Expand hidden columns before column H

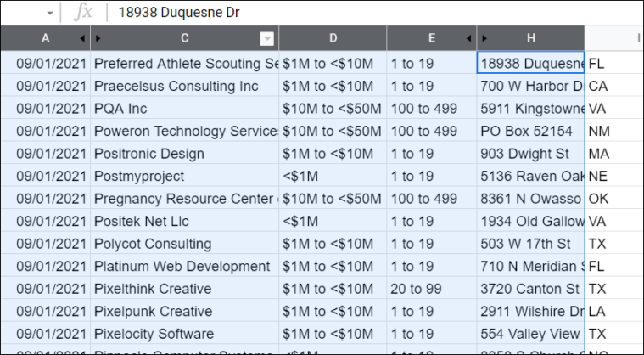(x=484, y=38)
